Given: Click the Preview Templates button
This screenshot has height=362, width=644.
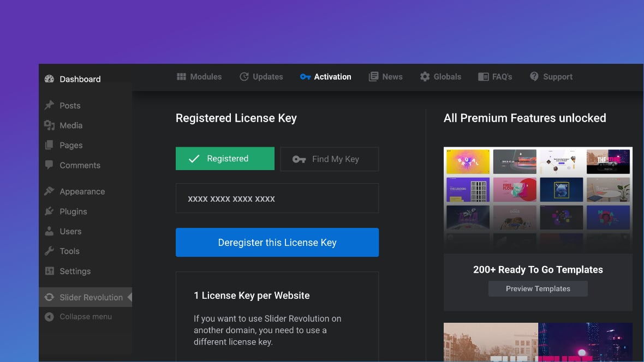Looking at the screenshot, I should click(x=538, y=288).
